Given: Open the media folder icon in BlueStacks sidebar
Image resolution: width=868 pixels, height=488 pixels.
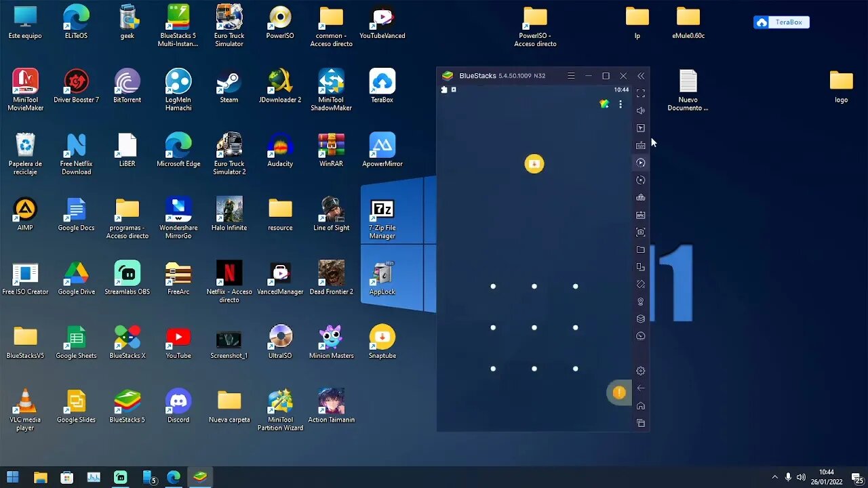Looking at the screenshot, I should point(641,249).
